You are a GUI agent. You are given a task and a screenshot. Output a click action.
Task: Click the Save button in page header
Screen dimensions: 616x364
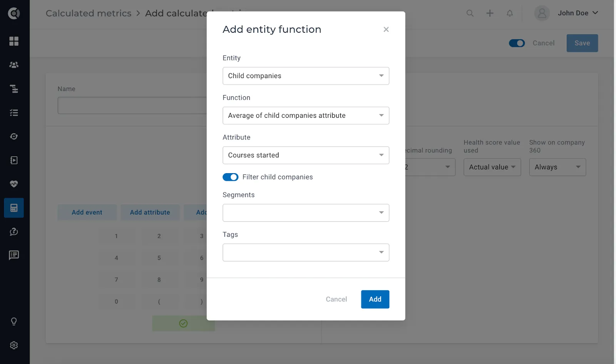(582, 43)
